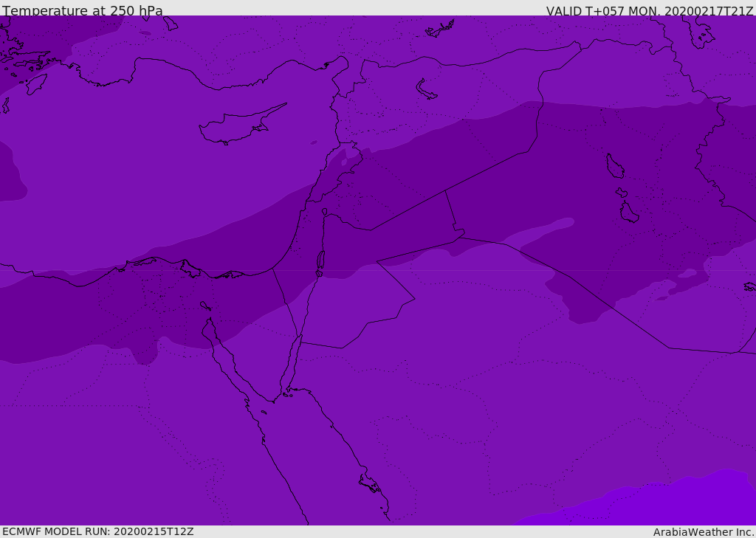Screen dimensions: 756x538
Task: Select the Dead Sea outline on map
Action: [320, 263]
